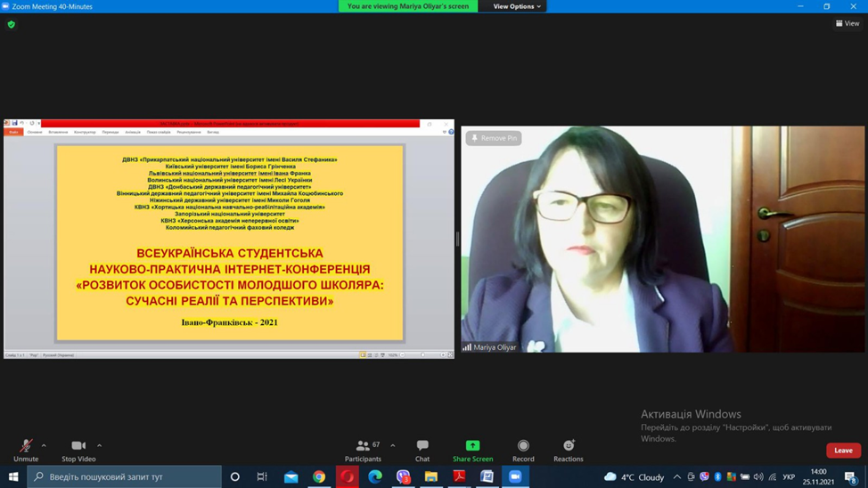
Task: Click the Windows taskbar search field
Action: [x=125, y=477]
